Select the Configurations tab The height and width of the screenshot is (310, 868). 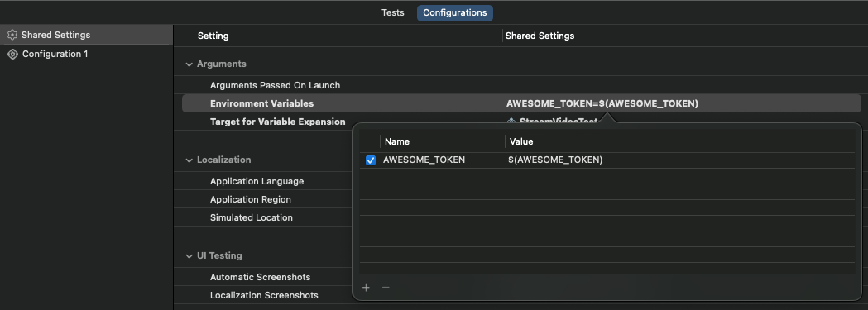pyautogui.click(x=454, y=12)
